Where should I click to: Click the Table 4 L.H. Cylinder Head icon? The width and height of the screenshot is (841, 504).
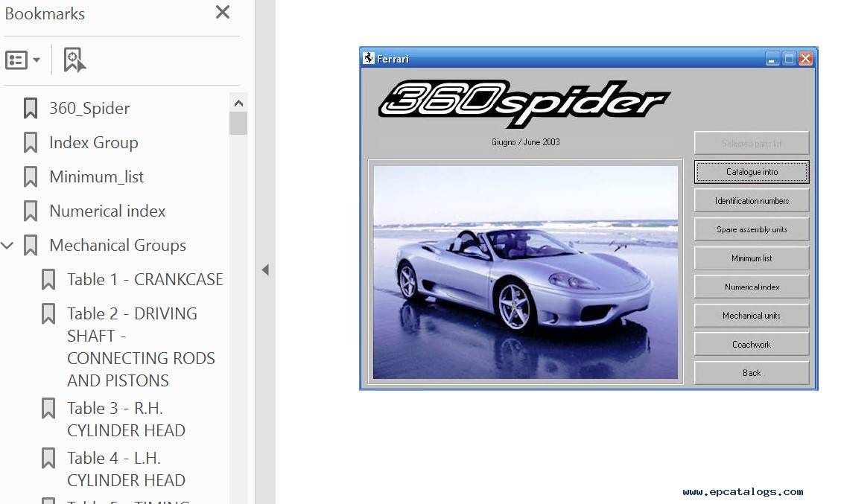pyautogui.click(x=48, y=459)
